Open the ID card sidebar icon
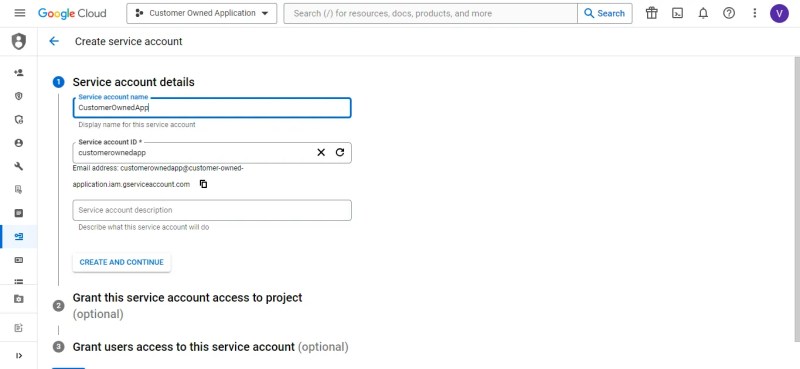800x369 pixels. [x=19, y=260]
